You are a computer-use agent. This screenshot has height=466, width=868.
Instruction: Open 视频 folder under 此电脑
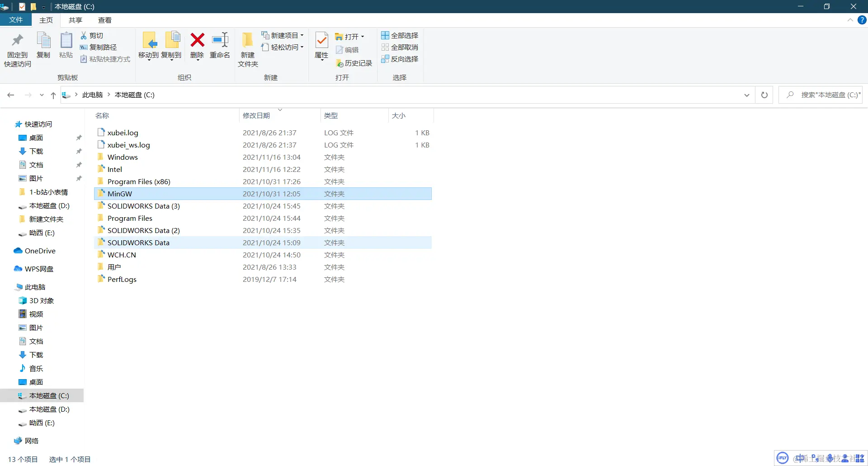(31, 314)
